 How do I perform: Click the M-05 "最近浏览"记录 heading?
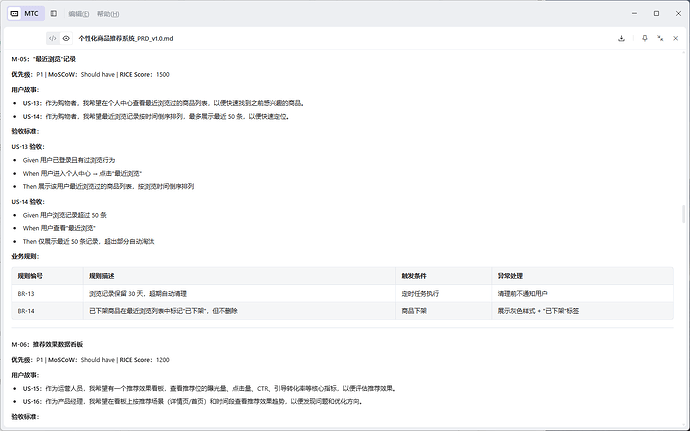(44, 59)
